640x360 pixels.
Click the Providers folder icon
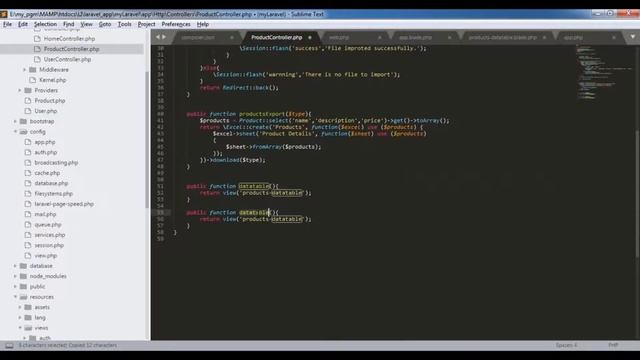[28, 90]
